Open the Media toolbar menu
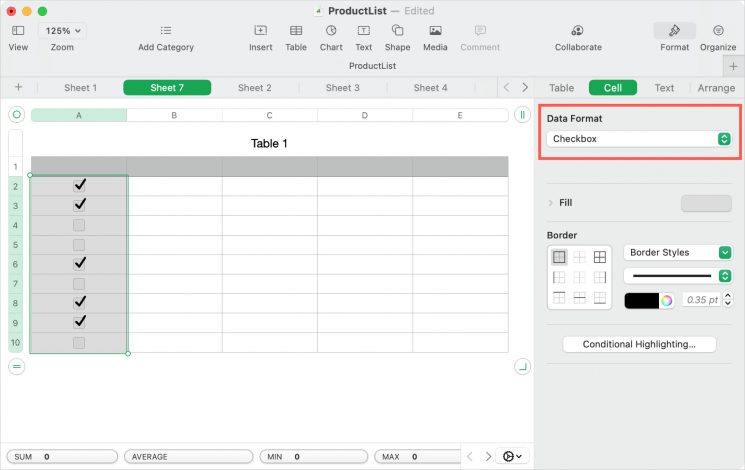745x470 pixels. coord(435,31)
